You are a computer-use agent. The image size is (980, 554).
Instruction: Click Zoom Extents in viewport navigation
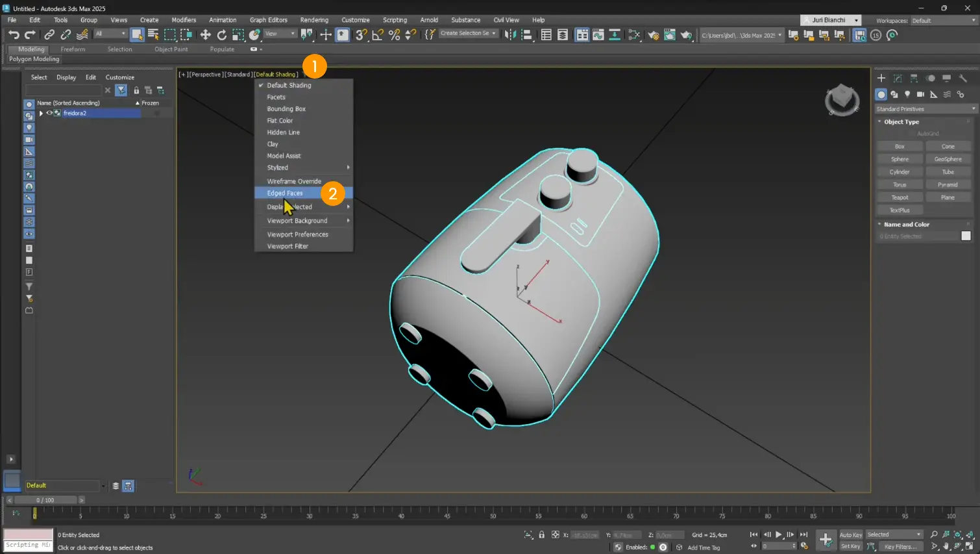957,535
